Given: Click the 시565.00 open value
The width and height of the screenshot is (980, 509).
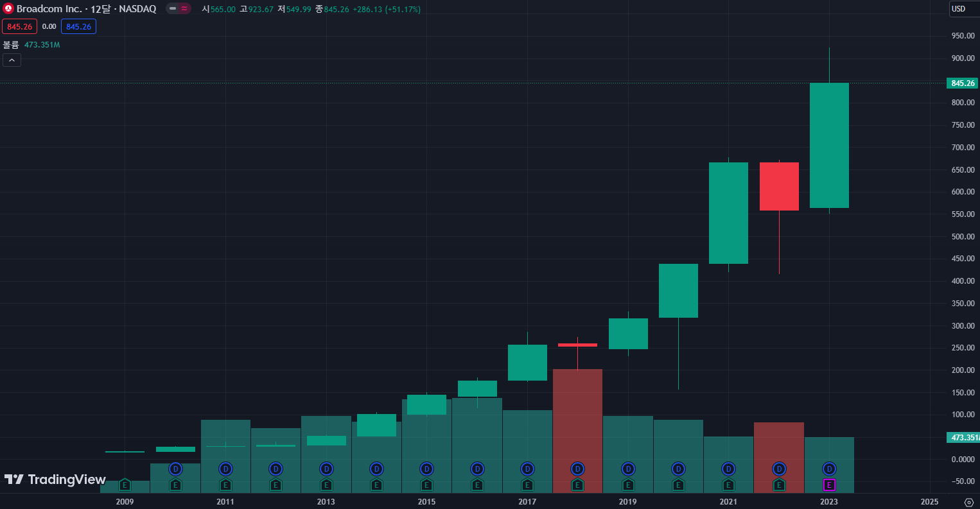Looking at the screenshot, I should (218, 10).
